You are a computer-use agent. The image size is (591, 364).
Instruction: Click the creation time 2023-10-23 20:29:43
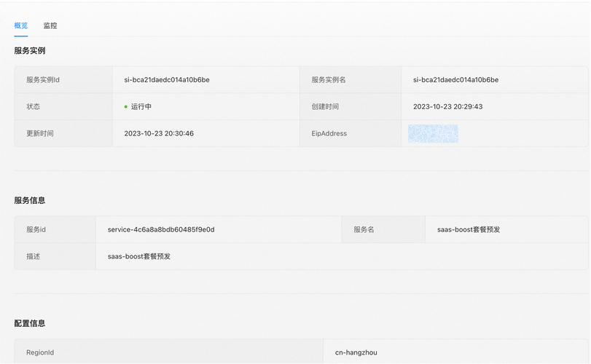447,106
